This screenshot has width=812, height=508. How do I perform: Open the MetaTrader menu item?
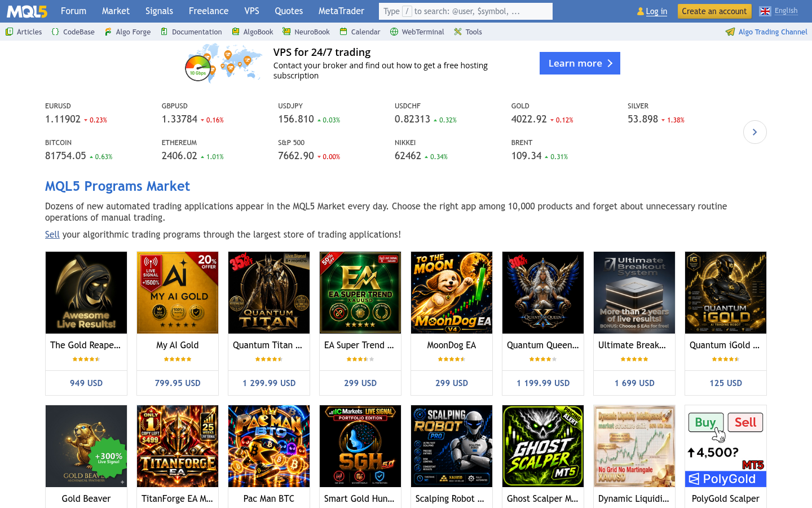pos(341,11)
